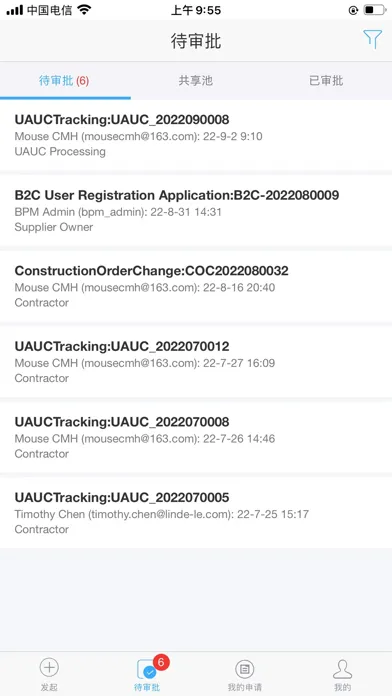Tap the 发起 plus icon
This screenshot has width=392, height=696.
pyautogui.click(x=49, y=667)
